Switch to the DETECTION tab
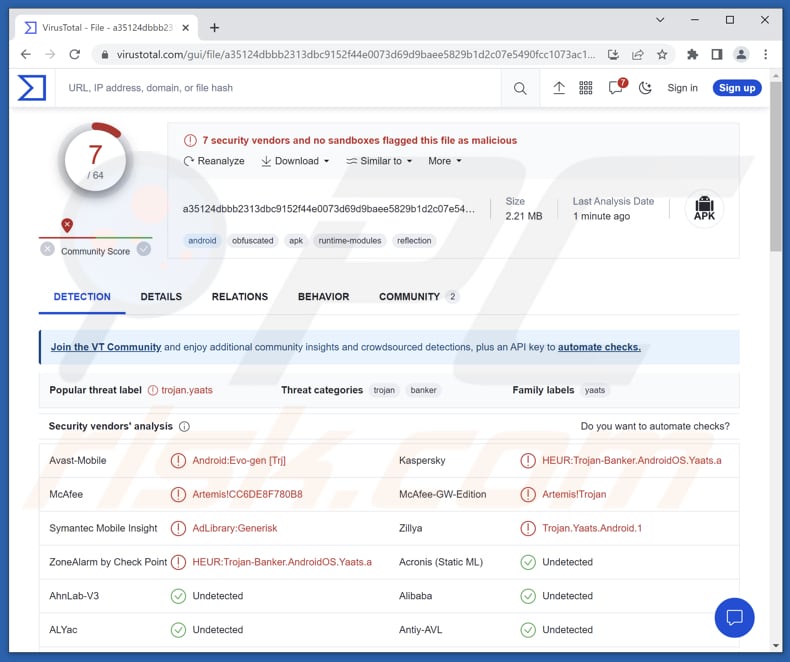Viewport: 790px width, 662px height. [x=82, y=297]
